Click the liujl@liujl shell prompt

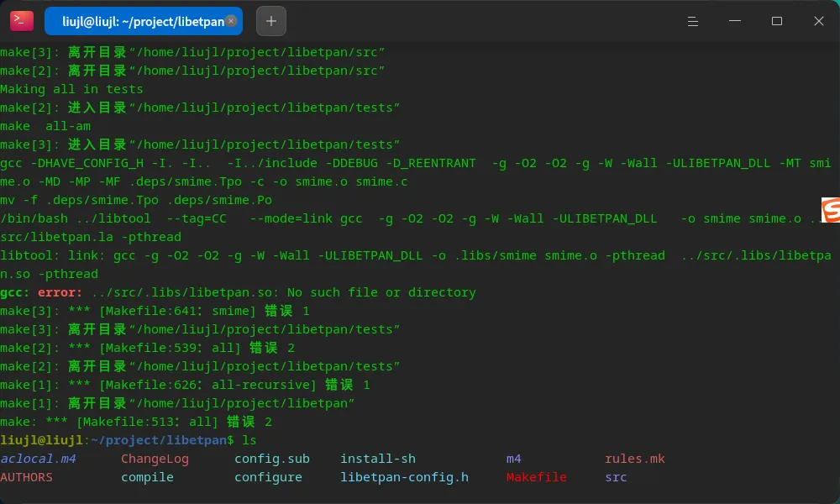118,440
